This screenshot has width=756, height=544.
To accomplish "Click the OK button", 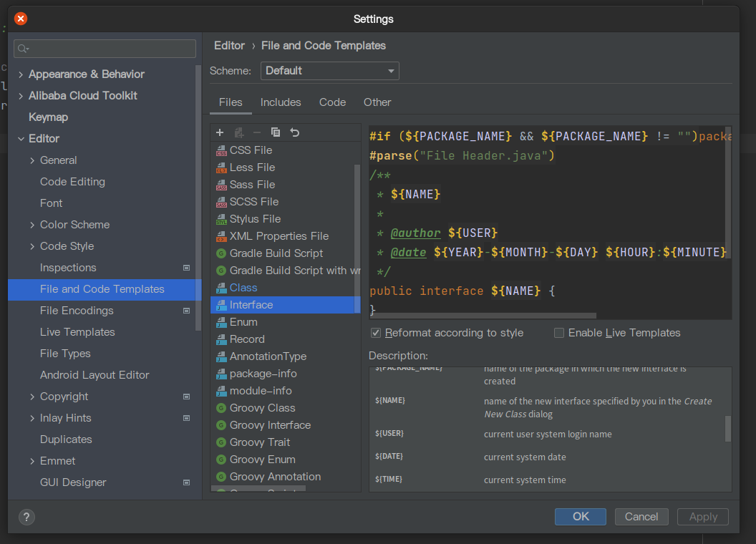I will [x=581, y=517].
